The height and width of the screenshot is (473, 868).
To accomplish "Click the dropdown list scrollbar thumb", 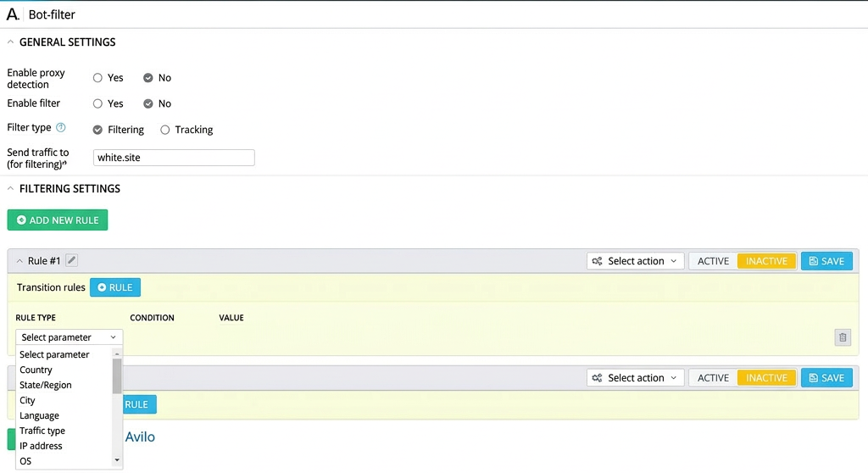I will [117, 376].
